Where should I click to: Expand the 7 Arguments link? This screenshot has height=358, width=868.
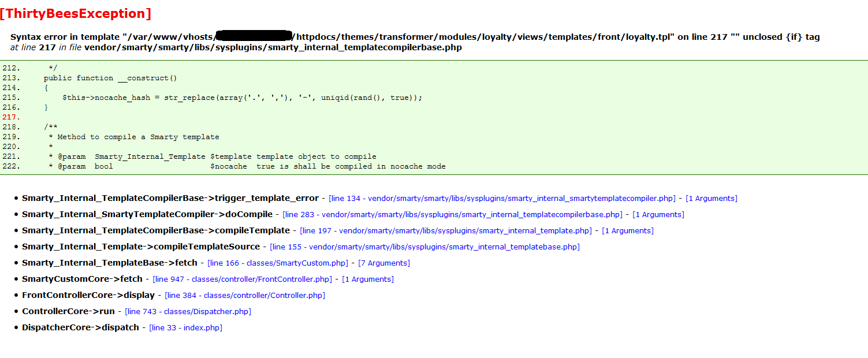click(x=384, y=263)
